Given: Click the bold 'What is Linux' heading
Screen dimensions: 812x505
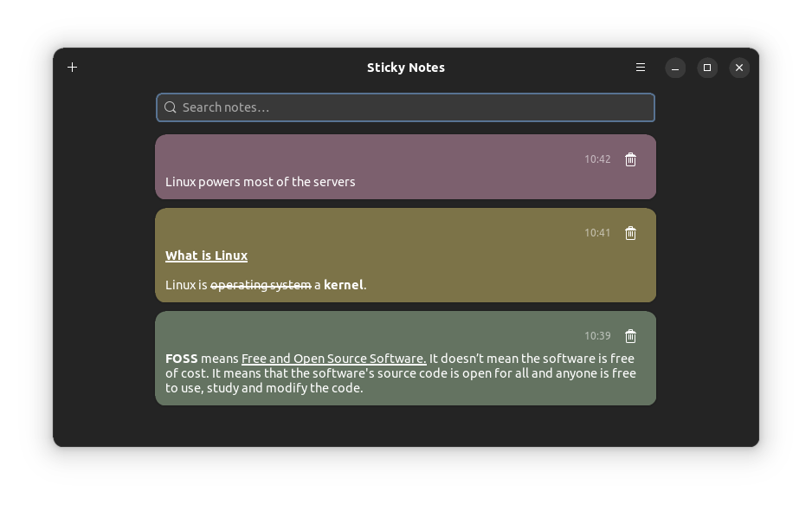Looking at the screenshot, I should pyautogui.click(x=206, y=256).
